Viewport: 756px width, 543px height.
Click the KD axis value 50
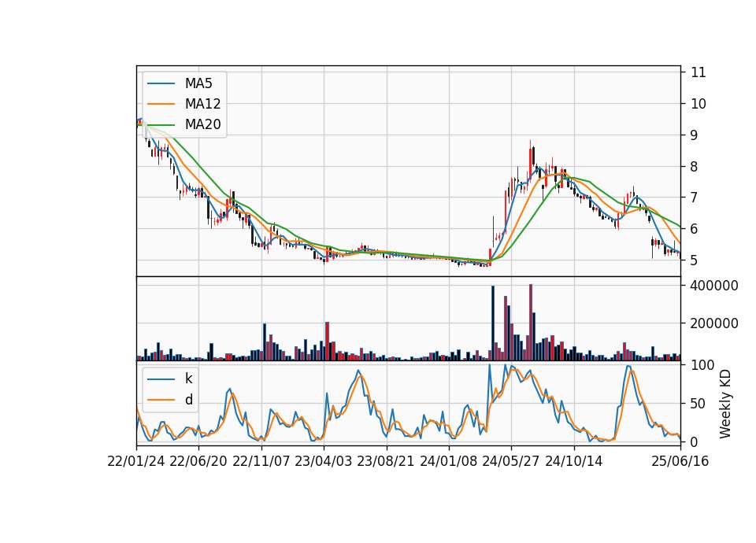point(699,404)
